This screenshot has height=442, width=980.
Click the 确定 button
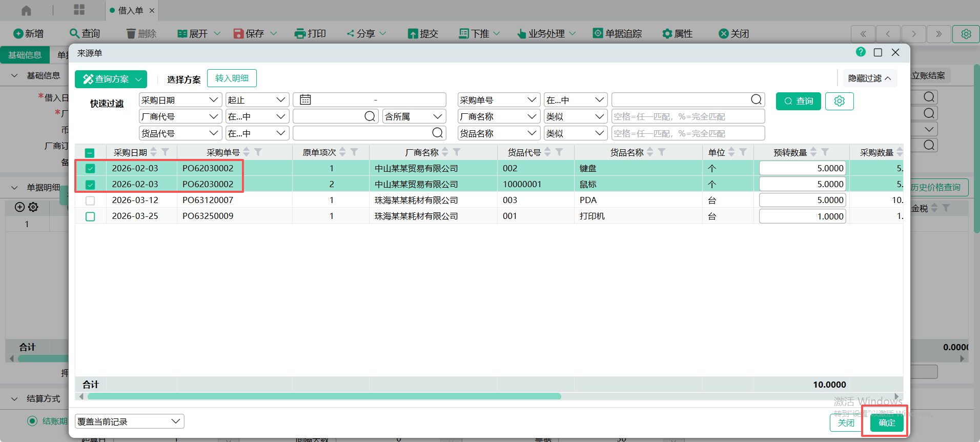[886, 423]
